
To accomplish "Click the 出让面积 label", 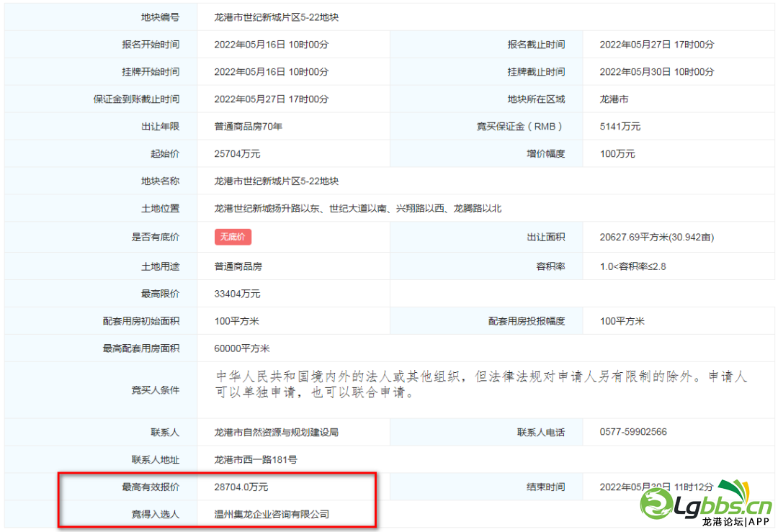I will point(546,237).
